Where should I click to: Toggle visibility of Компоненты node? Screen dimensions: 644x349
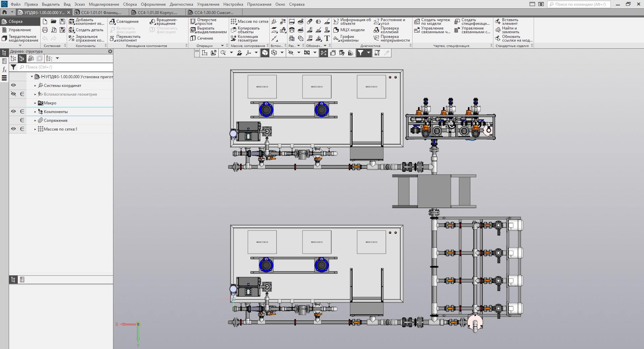13,112
